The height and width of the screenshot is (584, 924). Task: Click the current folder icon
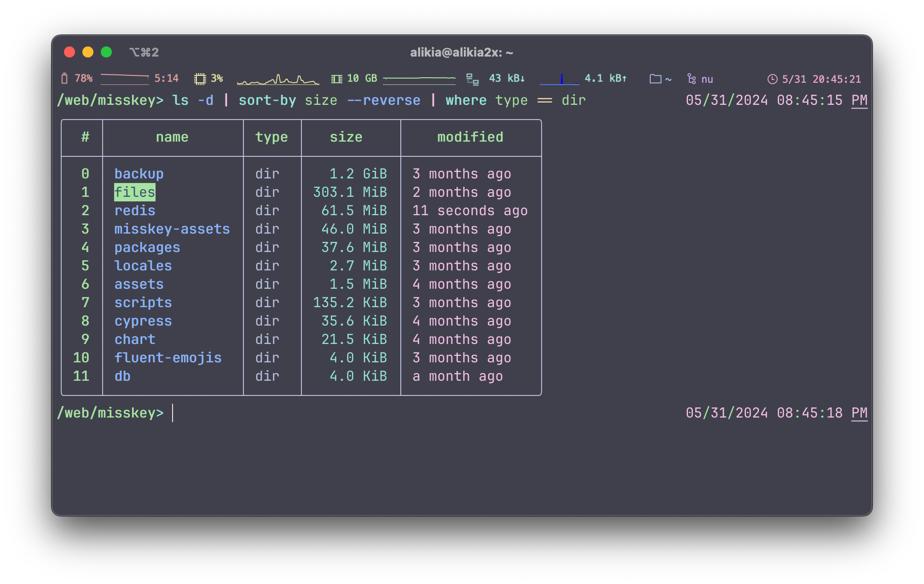[655, 79]
